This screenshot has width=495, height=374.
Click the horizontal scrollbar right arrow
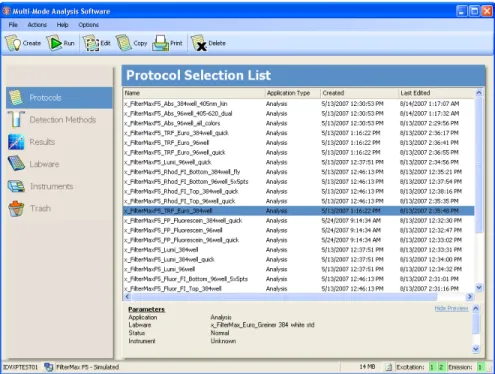pos(470,296)
